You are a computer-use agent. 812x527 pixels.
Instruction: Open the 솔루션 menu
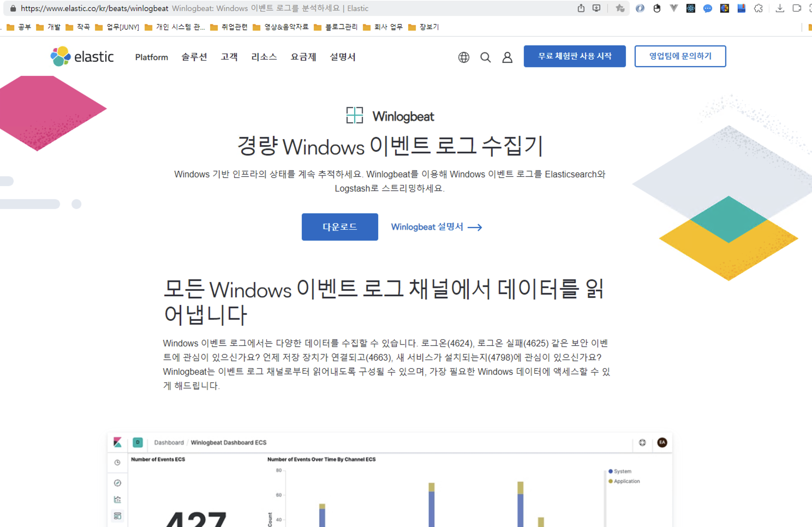click(194, 57)
